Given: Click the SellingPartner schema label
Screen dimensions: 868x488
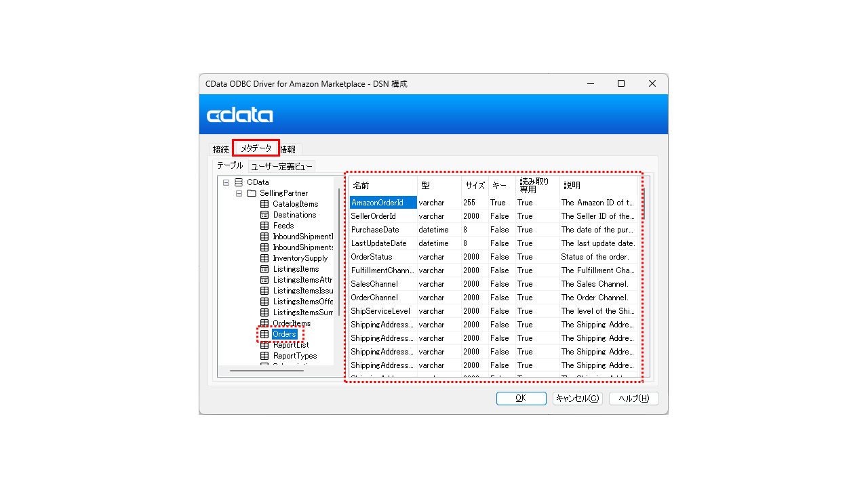Looking at the screenshot, I should [283, 193].
